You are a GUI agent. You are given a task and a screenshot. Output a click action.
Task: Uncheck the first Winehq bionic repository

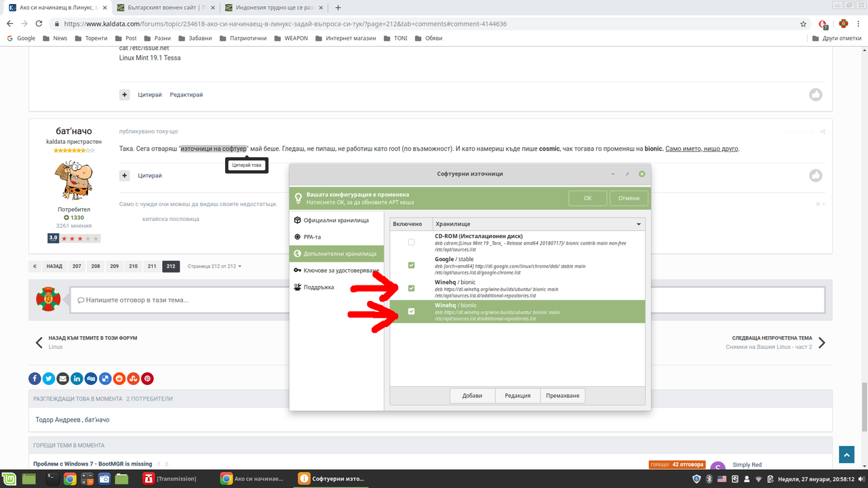click(x=412, y=288)
